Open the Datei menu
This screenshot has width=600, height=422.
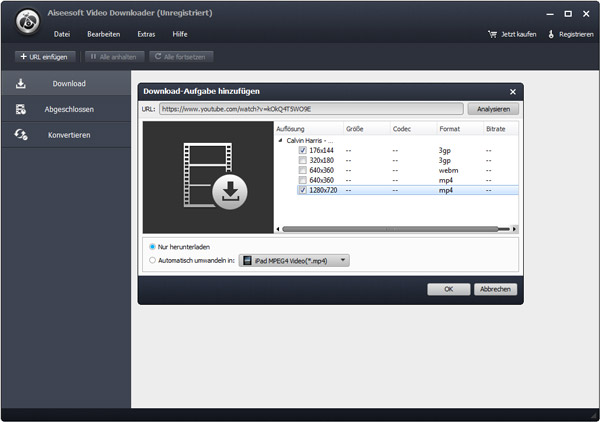pyautogui.click(x=62, y=34)
